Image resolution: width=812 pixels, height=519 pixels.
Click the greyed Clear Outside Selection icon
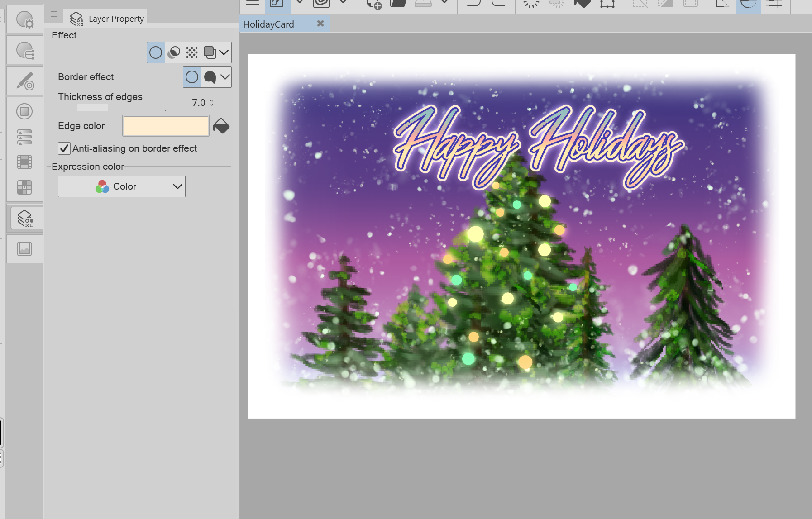pyautogui.click(x=557, y=4)
